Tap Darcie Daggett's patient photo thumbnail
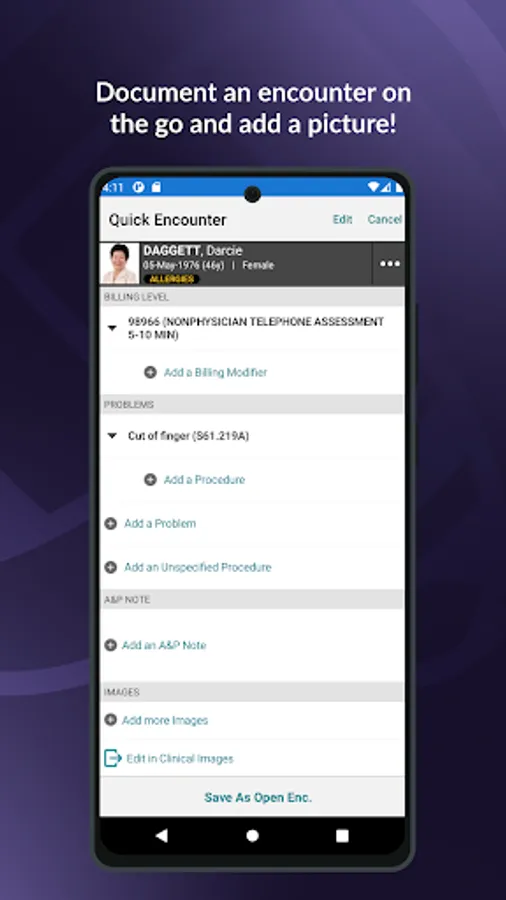This screenshot has height=900, width=506. pos(120,263)
